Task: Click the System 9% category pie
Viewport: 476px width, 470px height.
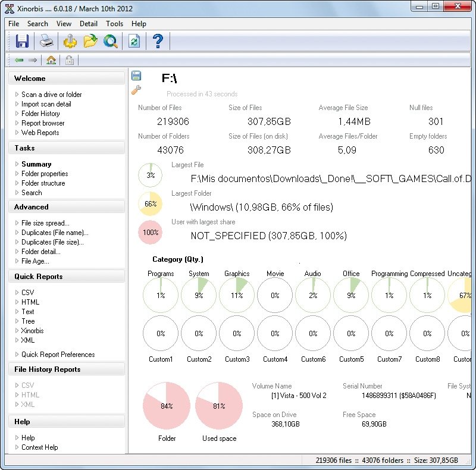Action: click(199, 295)
